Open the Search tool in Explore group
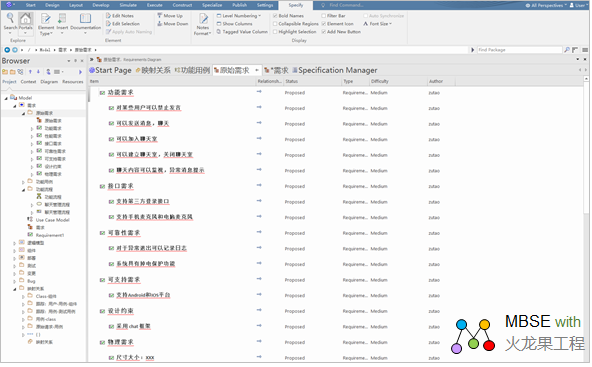The width and height of the screenshot is (592, 367). click(x=10, y=22)
